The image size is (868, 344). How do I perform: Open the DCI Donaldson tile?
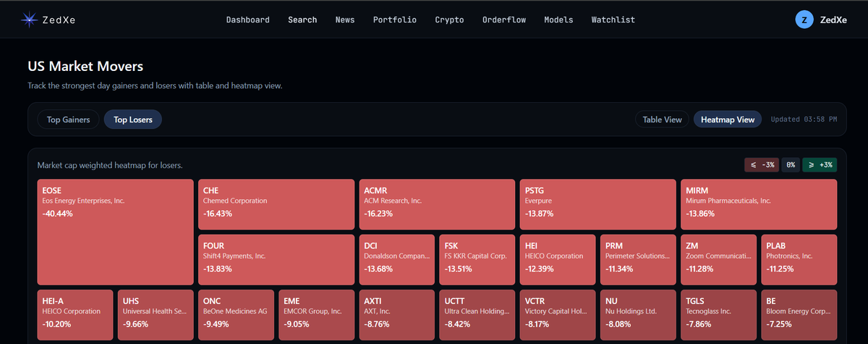coord(396,259)
